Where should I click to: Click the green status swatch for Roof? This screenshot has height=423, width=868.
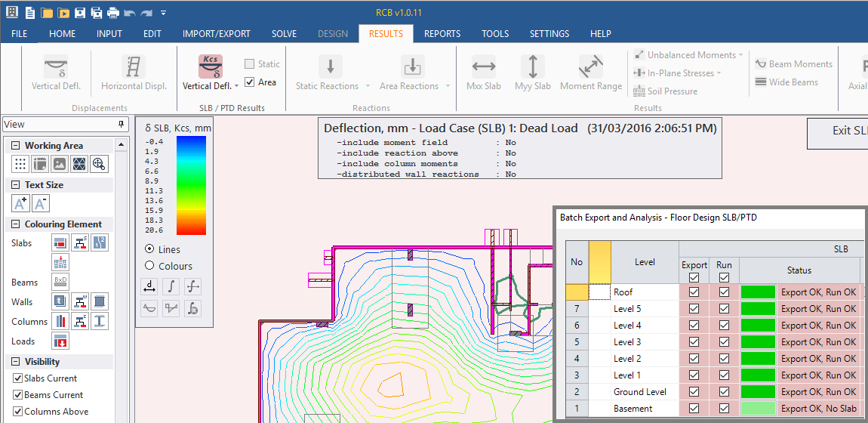point(758,292)
